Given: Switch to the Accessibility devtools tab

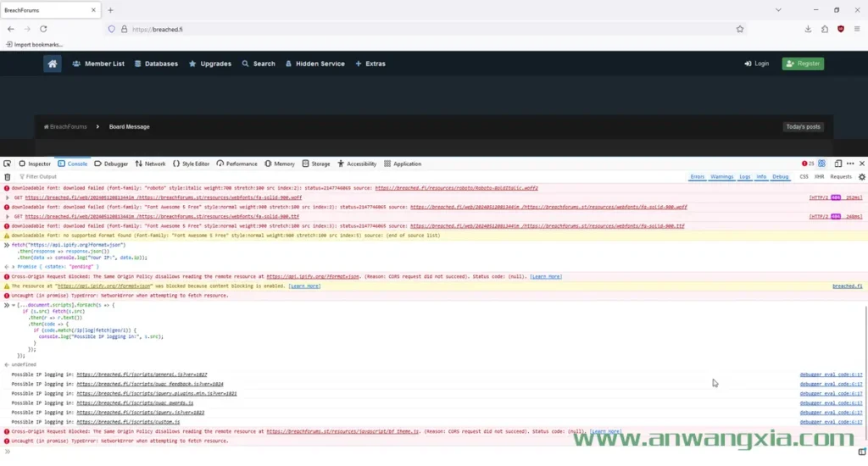Looking at the screenshot, I should point(357,164).
